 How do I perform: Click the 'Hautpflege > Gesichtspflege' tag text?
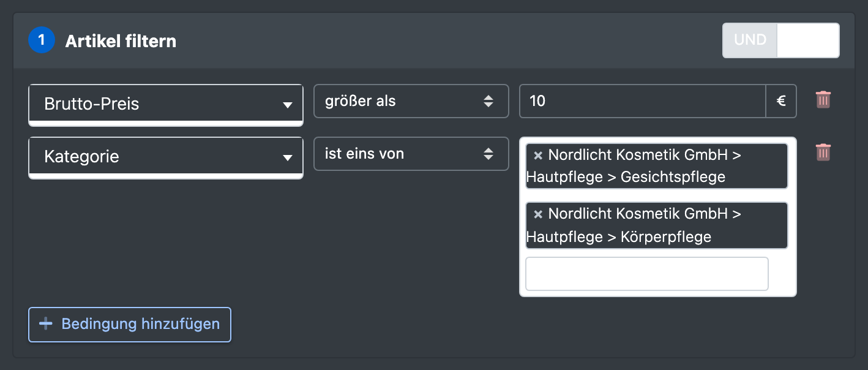coord(626,177)
